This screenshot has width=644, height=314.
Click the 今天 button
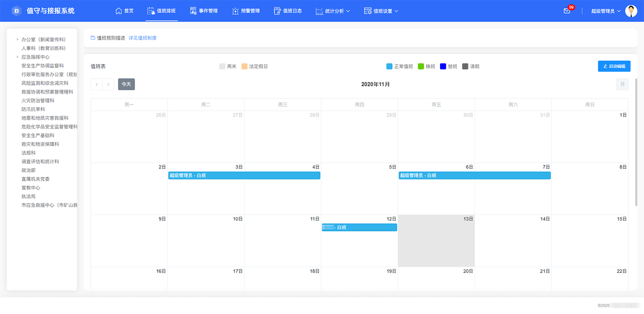click(127, 84)
